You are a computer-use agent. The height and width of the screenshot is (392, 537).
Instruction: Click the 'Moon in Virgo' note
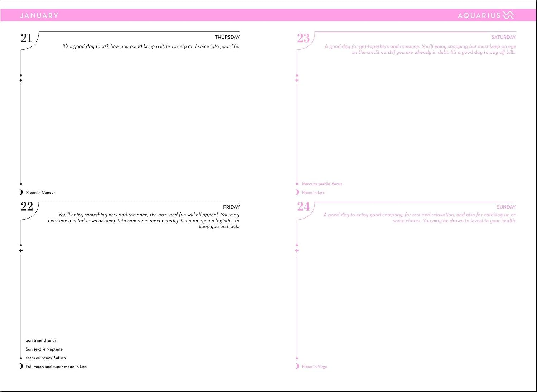click(x=315, y=367)
